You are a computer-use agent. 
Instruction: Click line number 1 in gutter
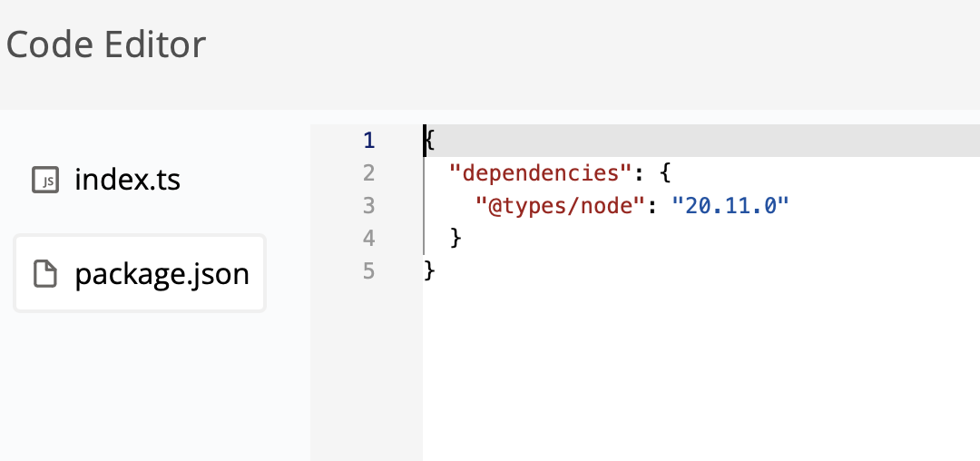(368, 141)
